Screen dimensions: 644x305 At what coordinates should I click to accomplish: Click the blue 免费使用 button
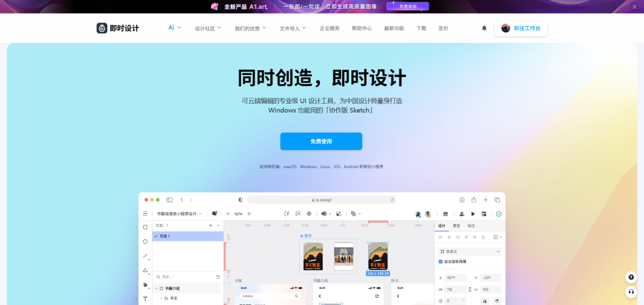[x=321, y=141]
